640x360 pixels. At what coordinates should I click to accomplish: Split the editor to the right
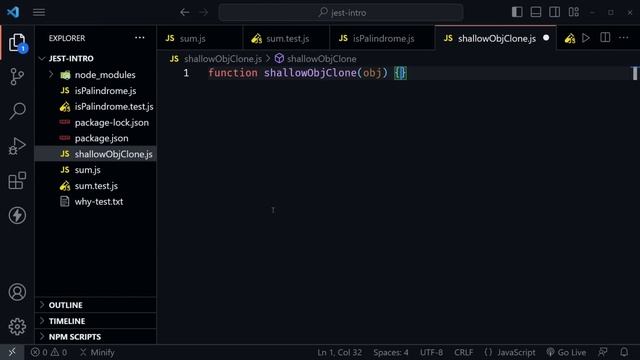[605, 38]
